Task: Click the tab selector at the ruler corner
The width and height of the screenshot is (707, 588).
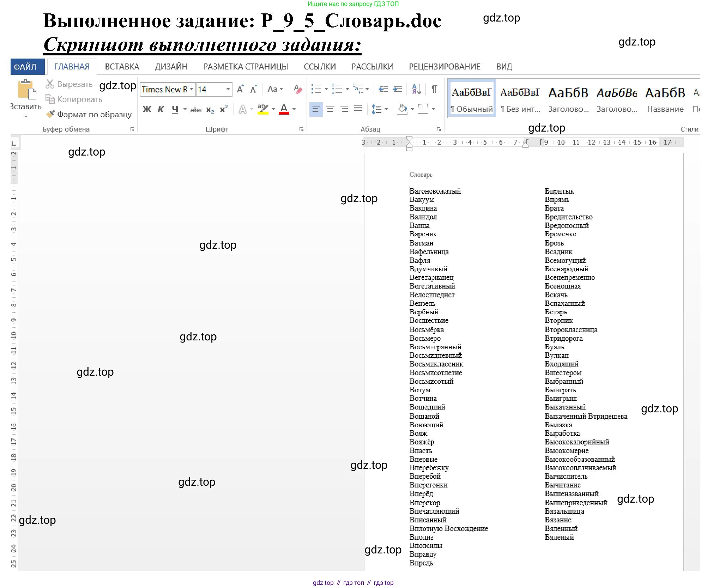Action: tap(14, 143)
